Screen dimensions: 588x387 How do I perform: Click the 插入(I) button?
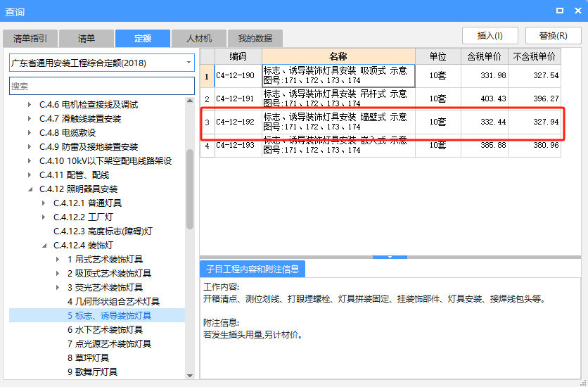tap(490, 36)
